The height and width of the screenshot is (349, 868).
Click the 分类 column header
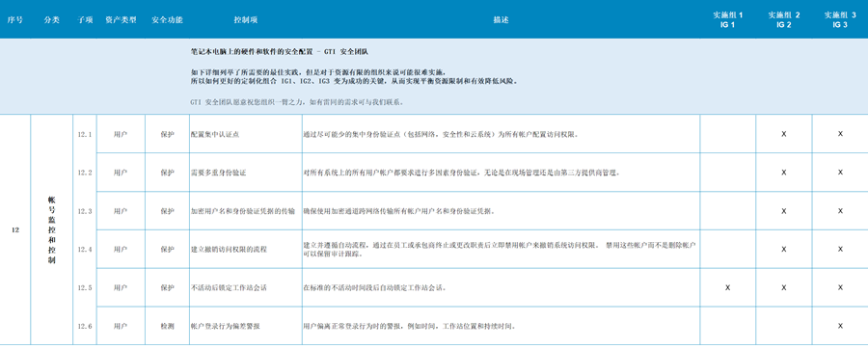(x=51, y=20)
